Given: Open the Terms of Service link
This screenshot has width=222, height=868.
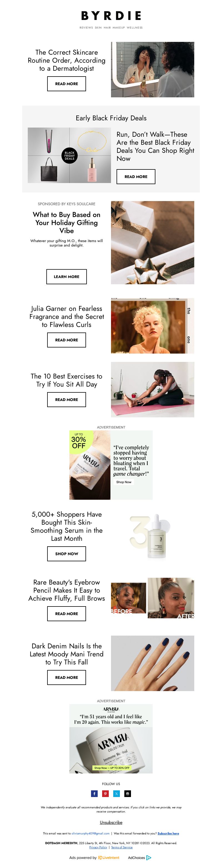Looking at the screenshot, I should 122,847.
